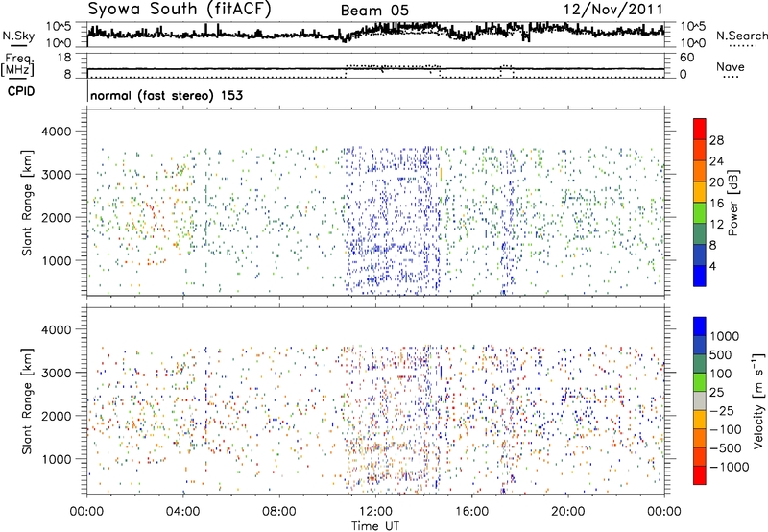The width and height of the screenshot is (768, 532).
Task: Click the blue bottom swatch of the power color bar
Action: (700, 276)
